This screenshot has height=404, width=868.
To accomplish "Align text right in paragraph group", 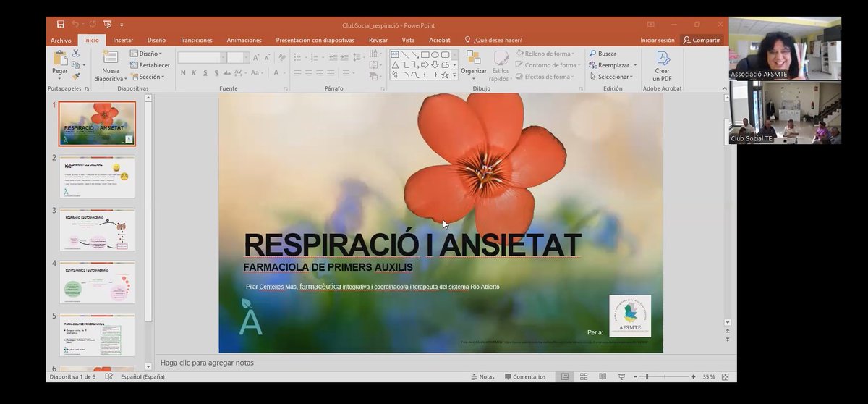I will point(320,72).
